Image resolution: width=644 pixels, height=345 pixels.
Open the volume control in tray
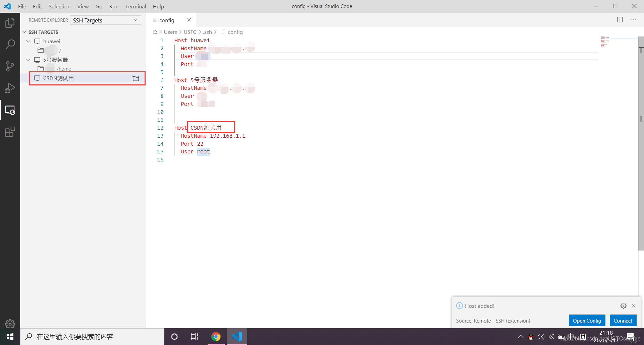[x=541, y=337]
